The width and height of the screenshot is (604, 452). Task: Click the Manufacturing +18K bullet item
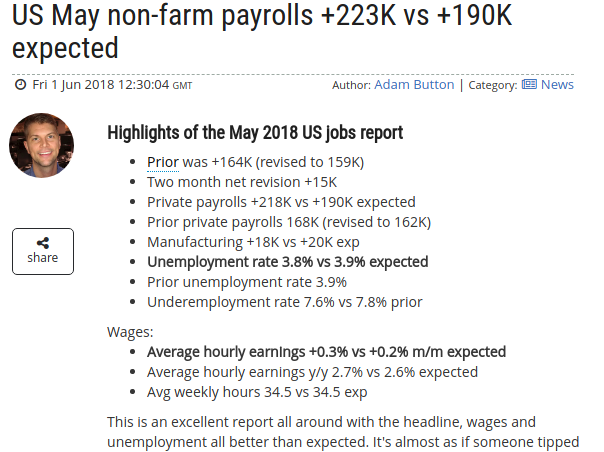pos(253,242)
